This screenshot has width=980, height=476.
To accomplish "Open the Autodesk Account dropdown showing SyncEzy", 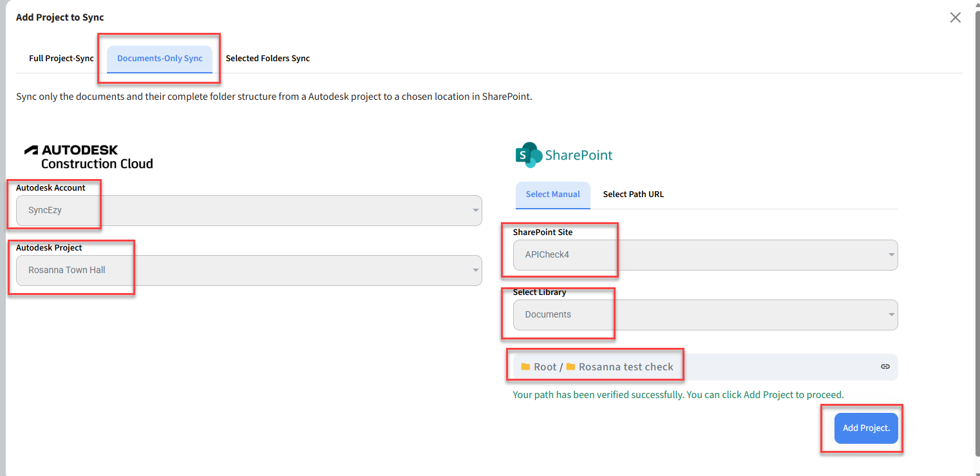I will tap(249, 211).
